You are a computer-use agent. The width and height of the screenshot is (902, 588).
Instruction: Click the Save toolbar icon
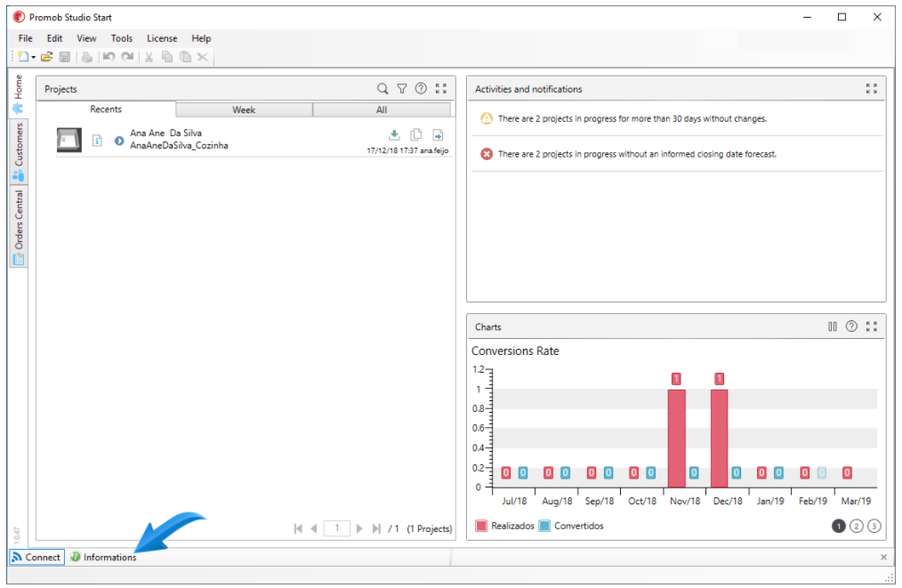click(65, 56)
